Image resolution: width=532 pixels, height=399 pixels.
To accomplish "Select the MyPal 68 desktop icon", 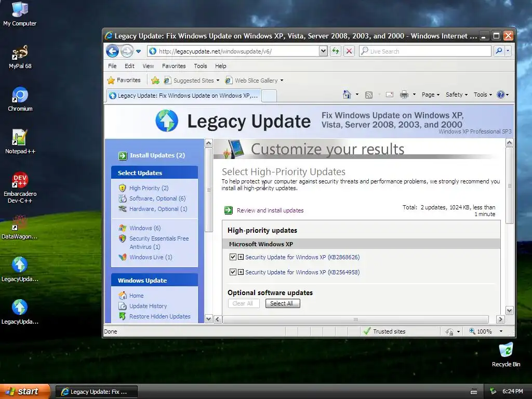I will [x=20, y=57].
